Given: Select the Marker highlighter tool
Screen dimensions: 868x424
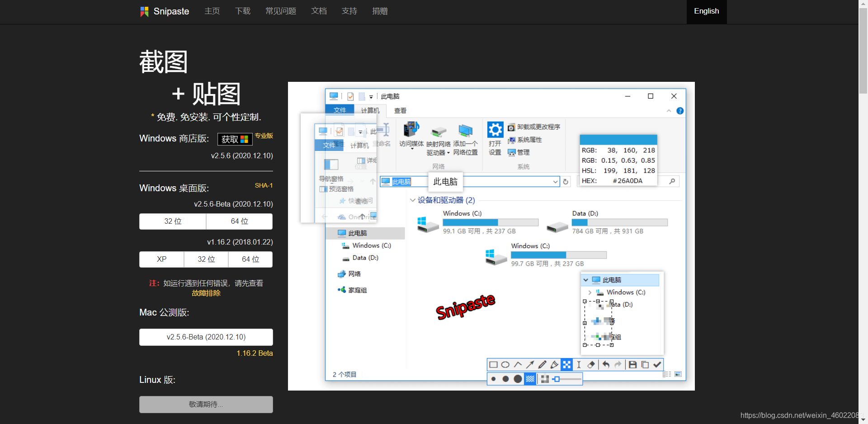Looking at the screenshot, I should pos(554,365).
